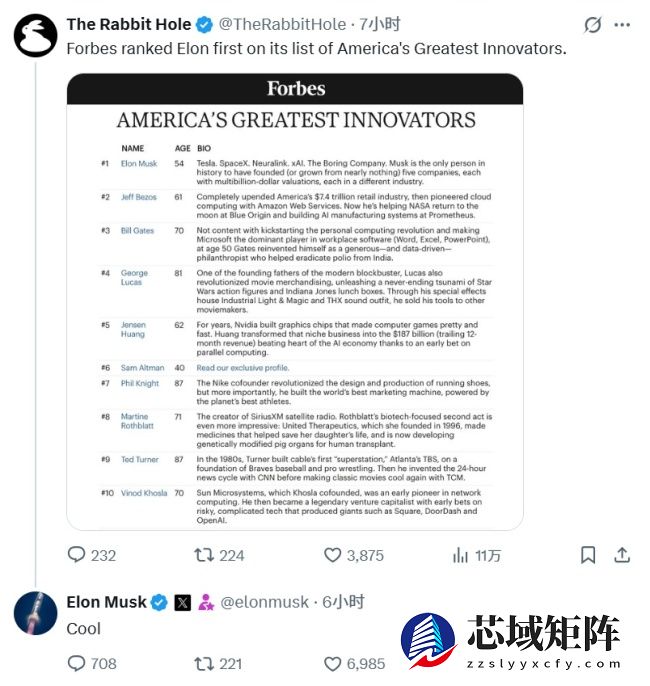650x686 pixels.
Task: Click the reply icon under the Forbes post
Action: (x=77, y=555)
